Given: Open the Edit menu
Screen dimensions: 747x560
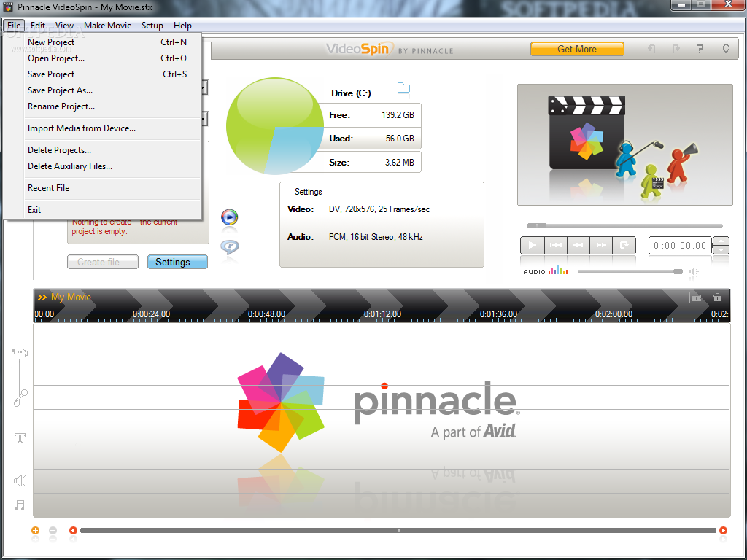Looking at the screenshot, I should point(38,26).
